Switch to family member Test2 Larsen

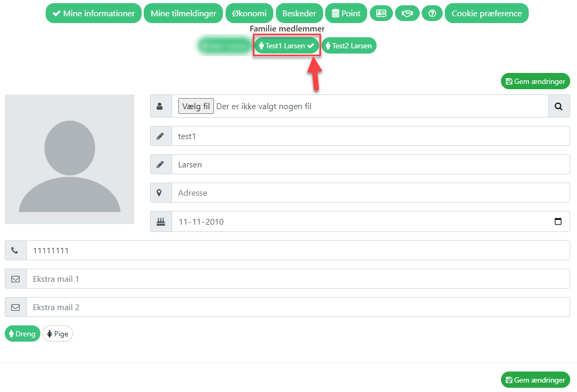tap(349, 46)
